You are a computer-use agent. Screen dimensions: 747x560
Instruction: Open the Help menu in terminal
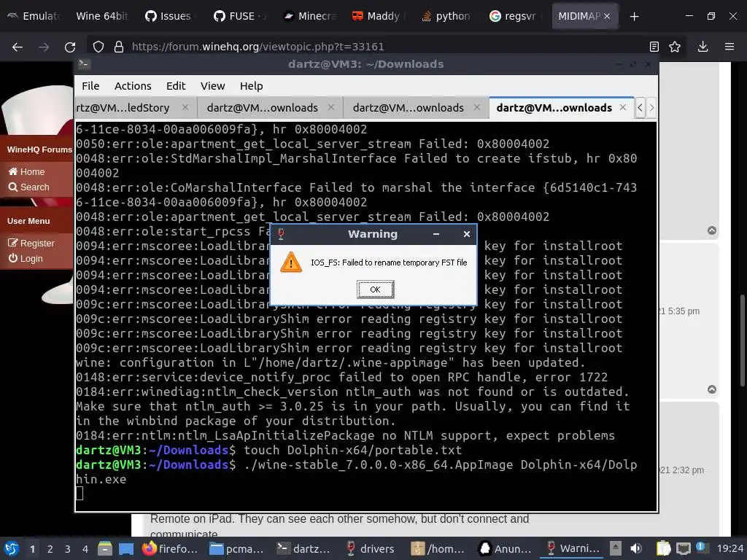(x=251, y=86)
